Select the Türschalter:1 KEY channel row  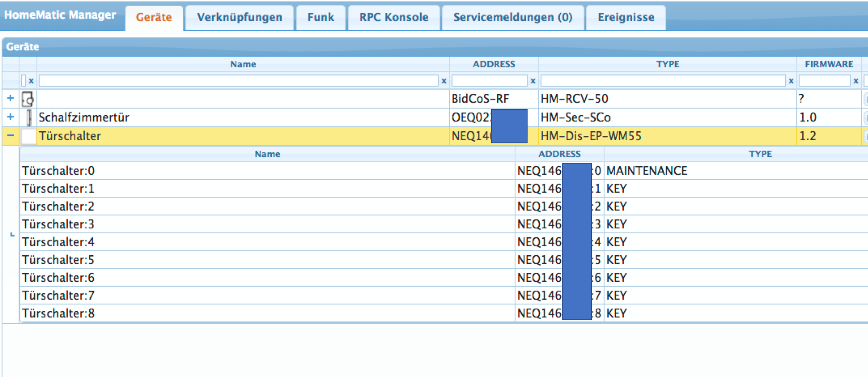(x=261, y=189)
